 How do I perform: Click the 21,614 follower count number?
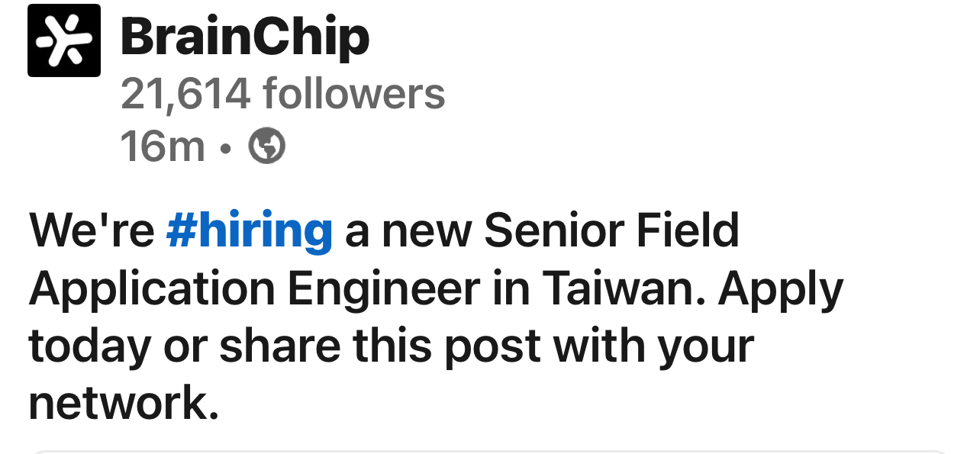pos(185,94)
